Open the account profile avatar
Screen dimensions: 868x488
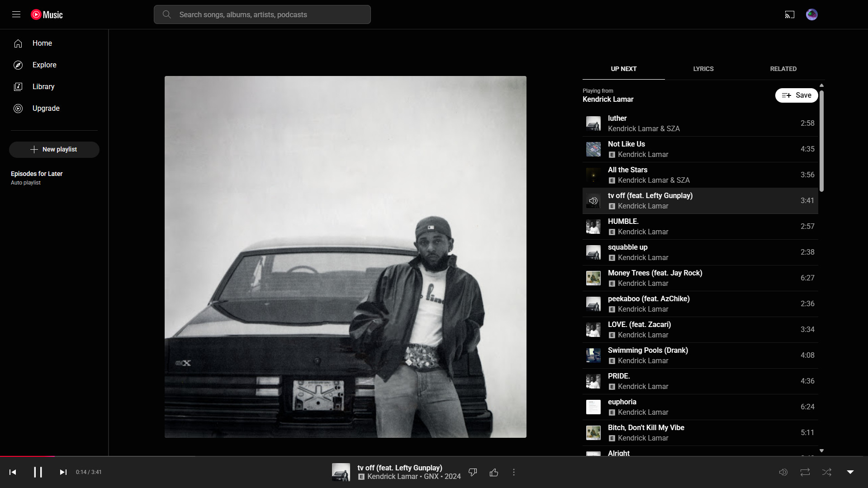point(811,14)
